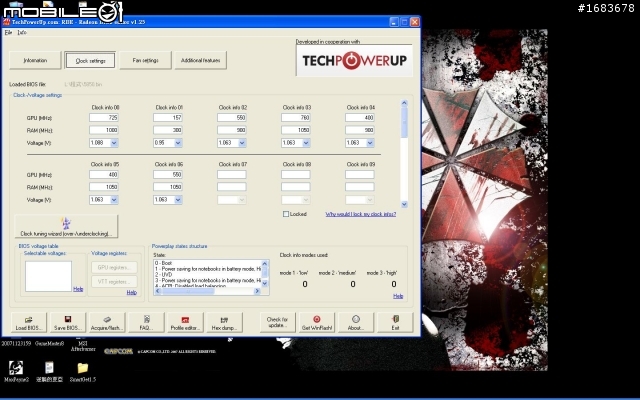Expand Clock info 02 voltage dropdown
640x400 pixels.
(242, 143)
